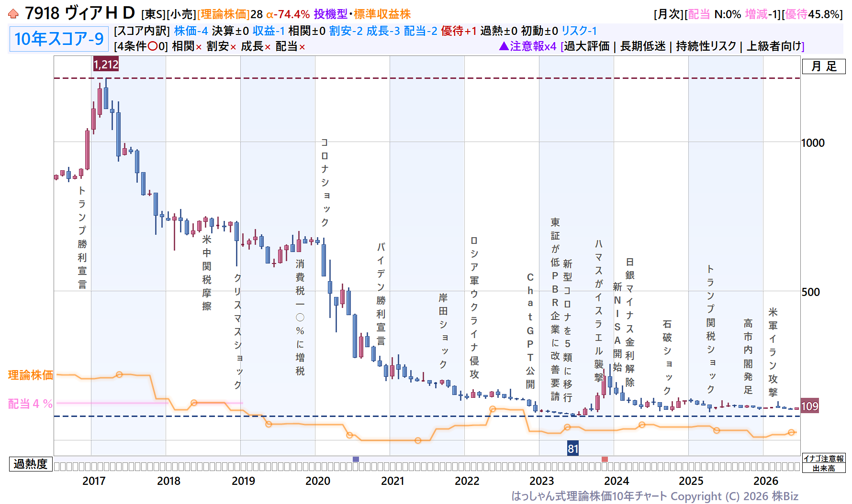
Task: Click the 81 low price tag
Action: [x=573, y=449]
